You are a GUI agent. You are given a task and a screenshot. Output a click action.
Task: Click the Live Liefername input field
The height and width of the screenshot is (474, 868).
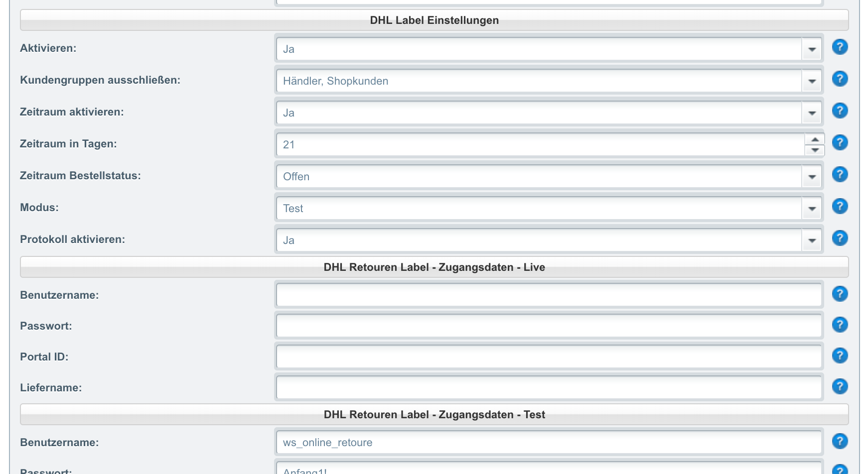[549, 388]
